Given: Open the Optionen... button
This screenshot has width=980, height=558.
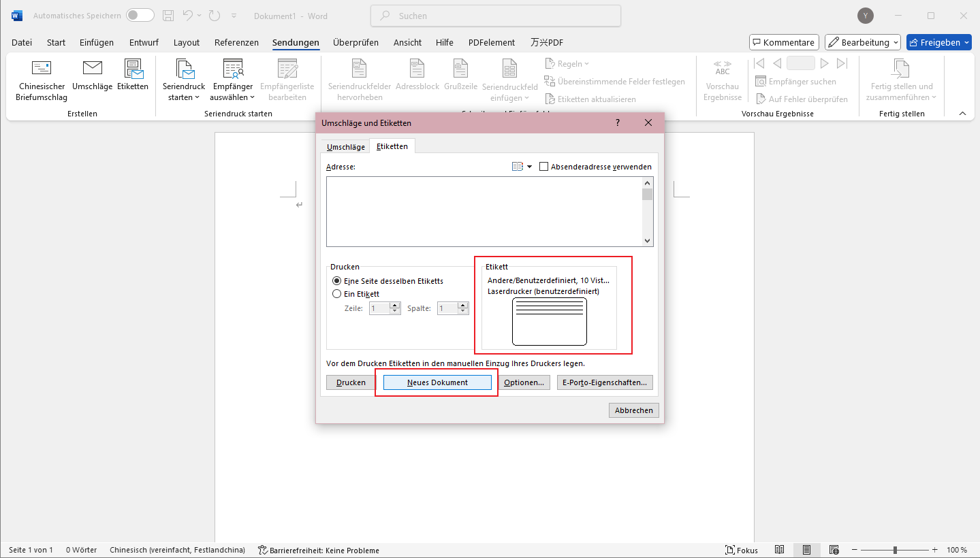Looking at the screenshot, I should pyautogui.click(x=524, y=382).
